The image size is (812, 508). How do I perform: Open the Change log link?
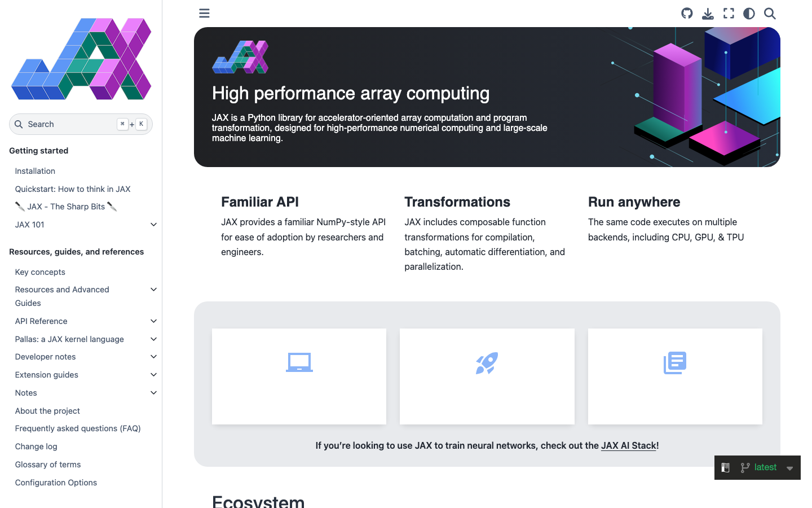[36, 446]
